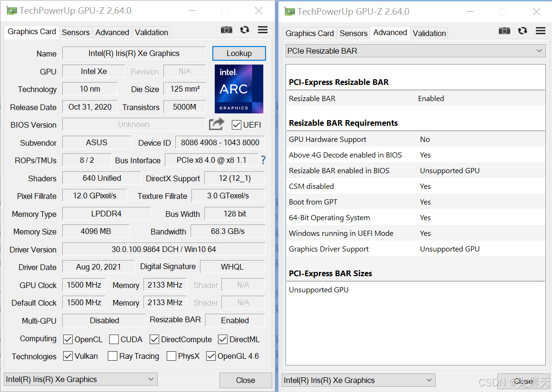Click the Windows running in UEFI Mode row
The width and height of the screenshot is (552, 392).
(x=415, y=233)
